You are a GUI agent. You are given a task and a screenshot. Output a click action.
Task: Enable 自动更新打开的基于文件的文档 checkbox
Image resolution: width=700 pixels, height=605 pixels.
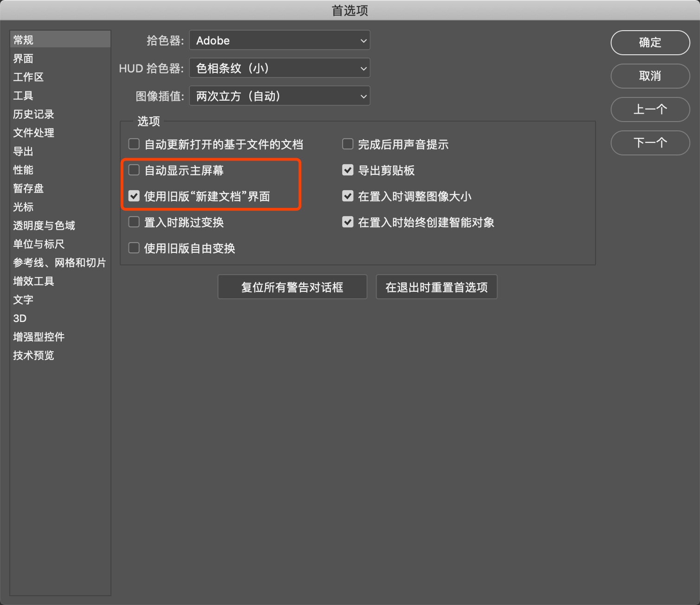(134, 144)
